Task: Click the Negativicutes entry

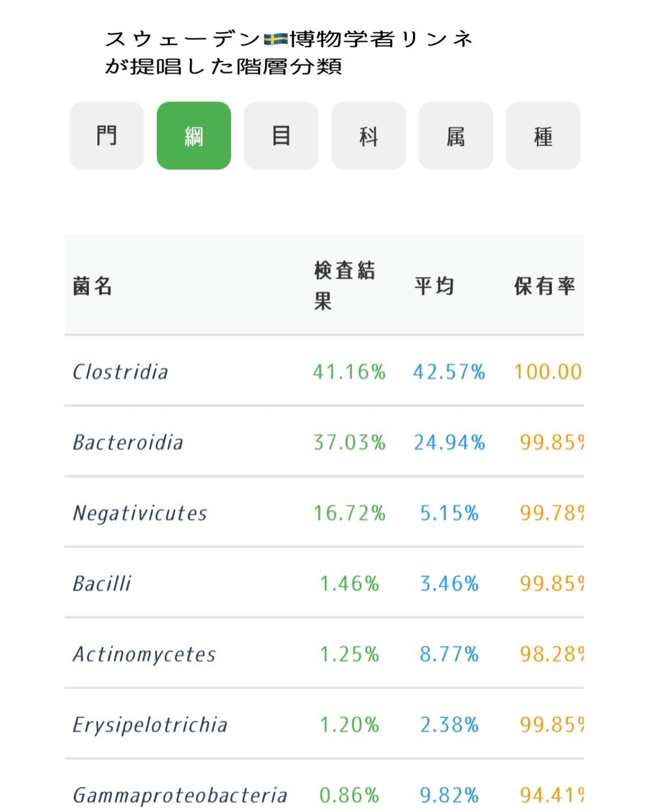Action: click(140, 513)
